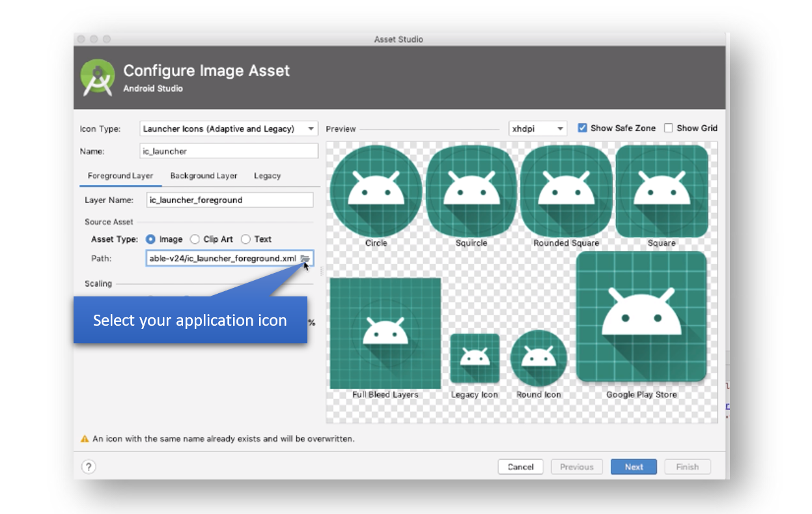Click the warning triangle icon
Screen dimensions: 812x514
[x=85, y=439]
